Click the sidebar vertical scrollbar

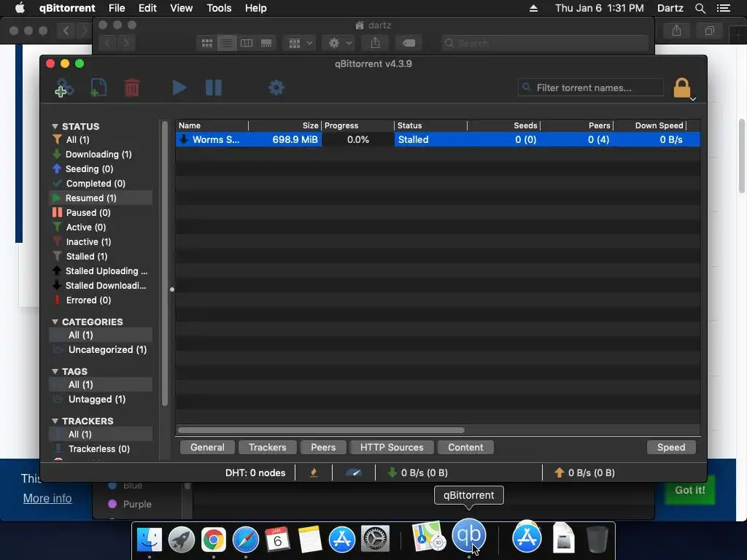tap(165, 263)
